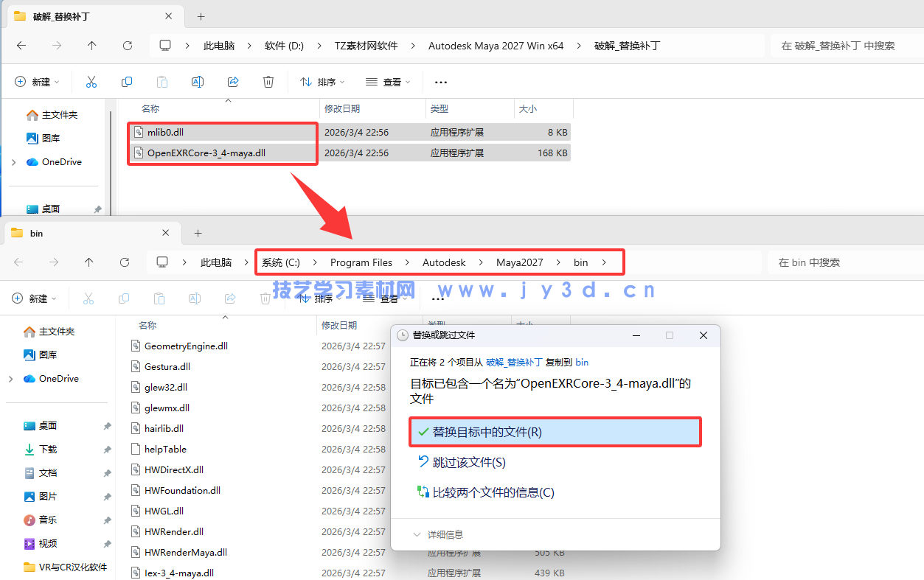Viewport: 924px width, 580px height.
Task: Open the 排序 sort dropdown in top toolbar
Action: coord(322,82)
